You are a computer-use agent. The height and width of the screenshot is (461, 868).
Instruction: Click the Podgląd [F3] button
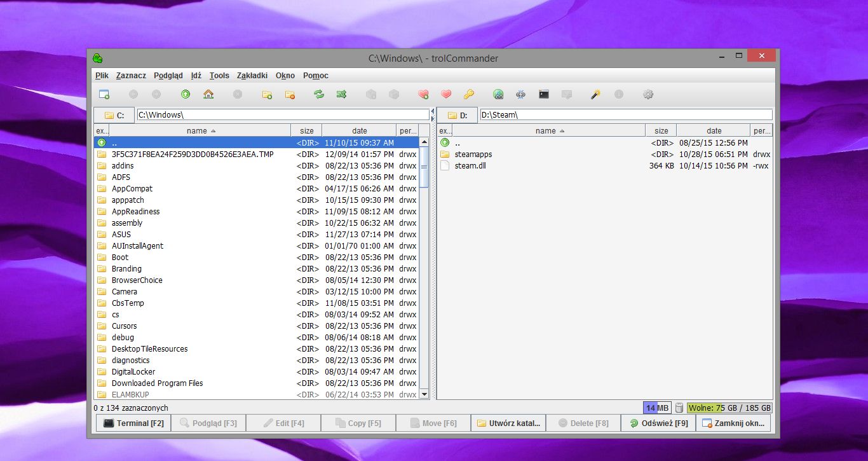point(208,423)
